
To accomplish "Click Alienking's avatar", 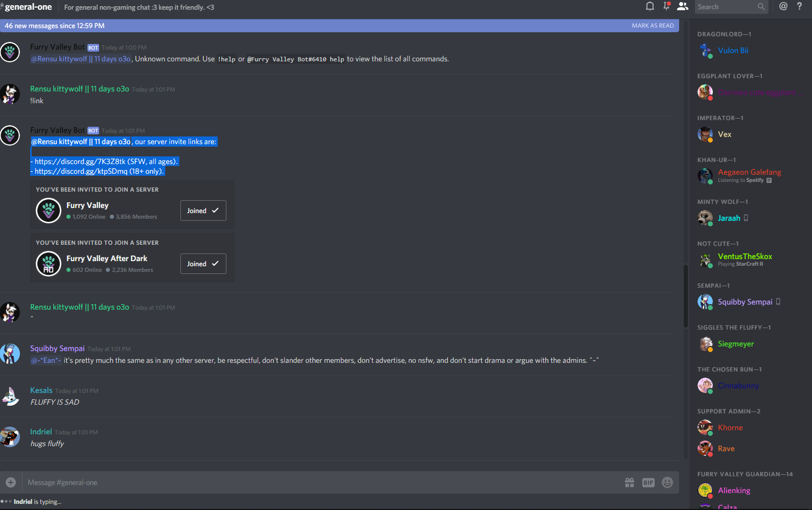I will click(705, 491).
